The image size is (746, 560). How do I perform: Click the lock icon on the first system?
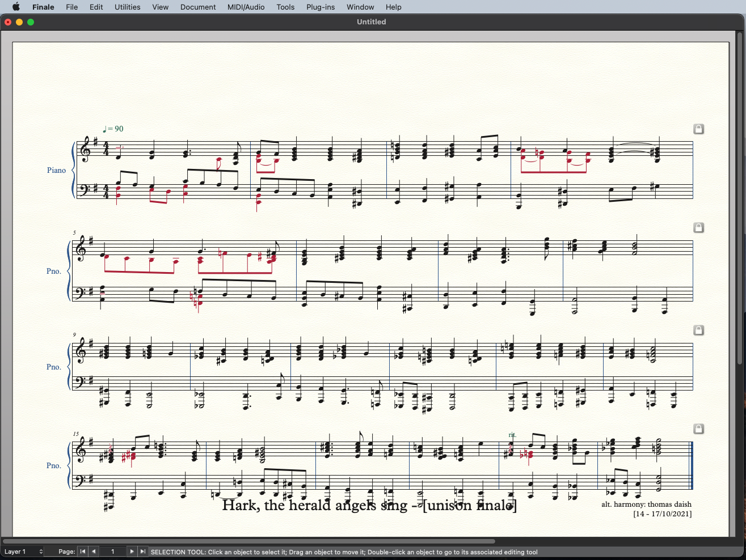tap(698, 129)
